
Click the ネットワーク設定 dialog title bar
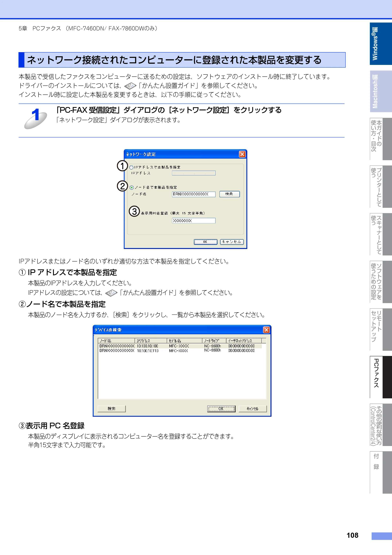[x=185, y=154]
